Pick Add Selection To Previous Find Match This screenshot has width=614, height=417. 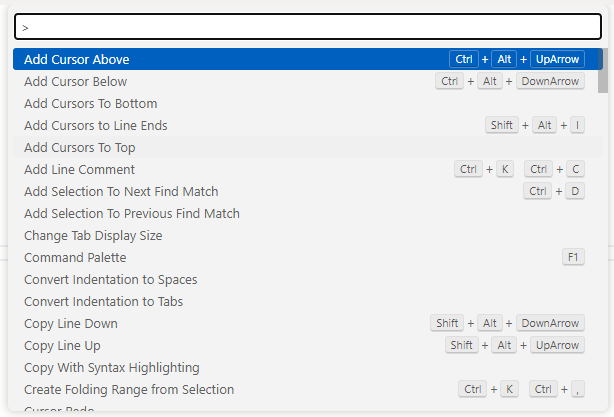132,214
